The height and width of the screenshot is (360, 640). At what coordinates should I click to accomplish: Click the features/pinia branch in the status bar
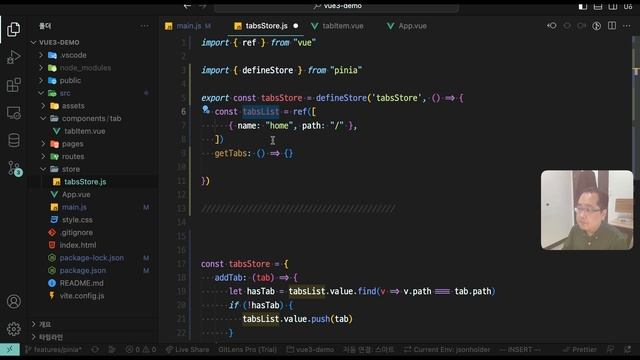click(x=53, y=349)
